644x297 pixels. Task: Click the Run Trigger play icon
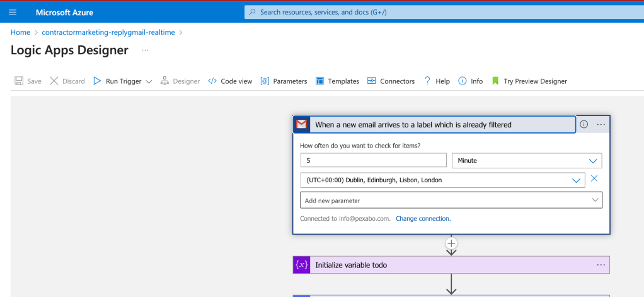(x=97, y=81)
